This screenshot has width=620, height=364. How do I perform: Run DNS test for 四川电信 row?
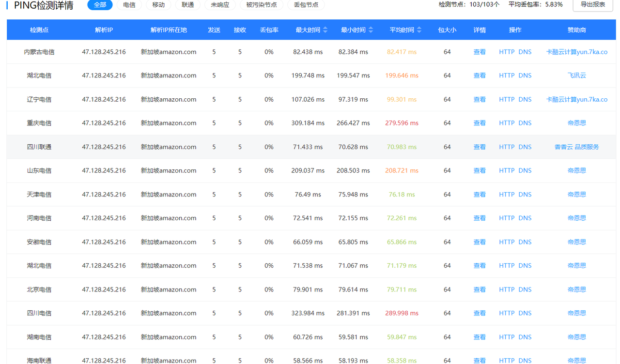525,313
